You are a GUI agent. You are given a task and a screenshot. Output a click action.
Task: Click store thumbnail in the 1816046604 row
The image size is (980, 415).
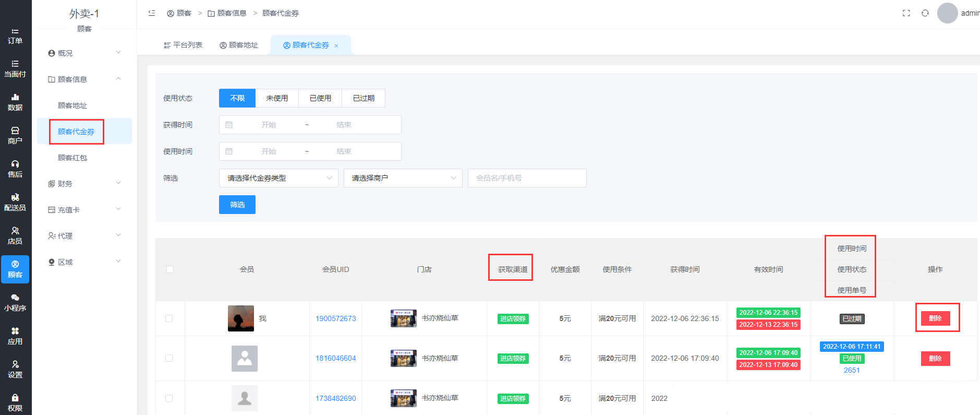404,359
